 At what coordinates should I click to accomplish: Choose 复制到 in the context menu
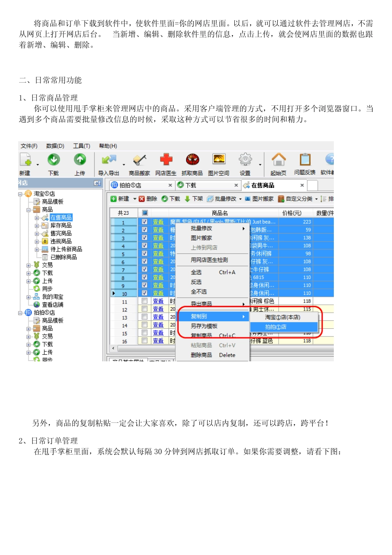[x=213, y=316]
